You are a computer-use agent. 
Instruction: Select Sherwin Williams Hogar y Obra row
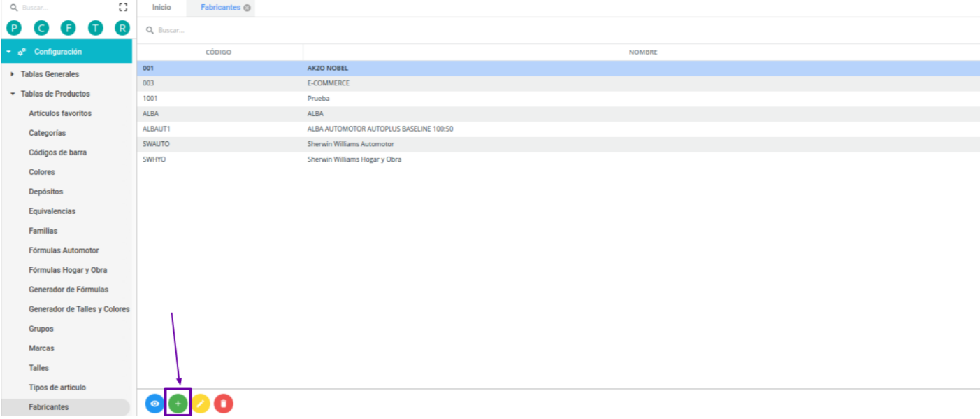tap(559, 159)
